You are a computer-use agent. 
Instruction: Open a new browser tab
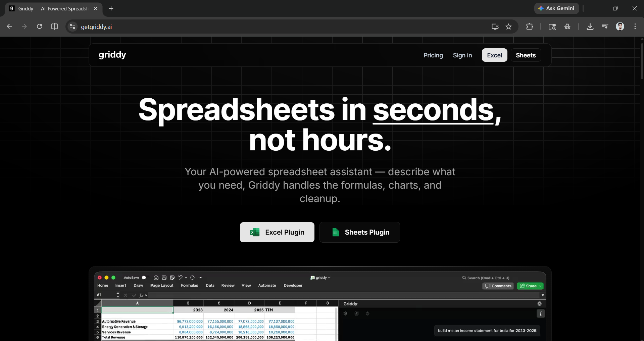pyautogui.click(x=111, y=8)
